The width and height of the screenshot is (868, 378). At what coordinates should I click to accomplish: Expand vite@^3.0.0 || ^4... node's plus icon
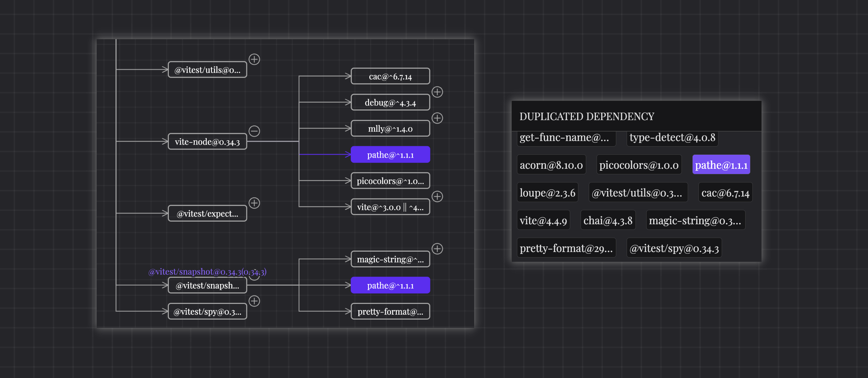point(437,197)
